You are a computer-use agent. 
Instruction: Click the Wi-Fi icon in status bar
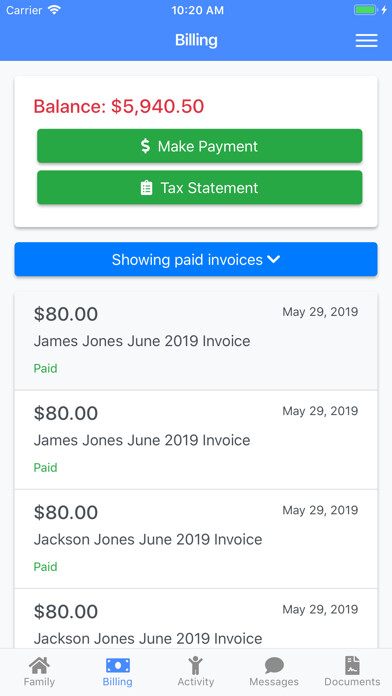pyautogui.click(x=54, y=10)
